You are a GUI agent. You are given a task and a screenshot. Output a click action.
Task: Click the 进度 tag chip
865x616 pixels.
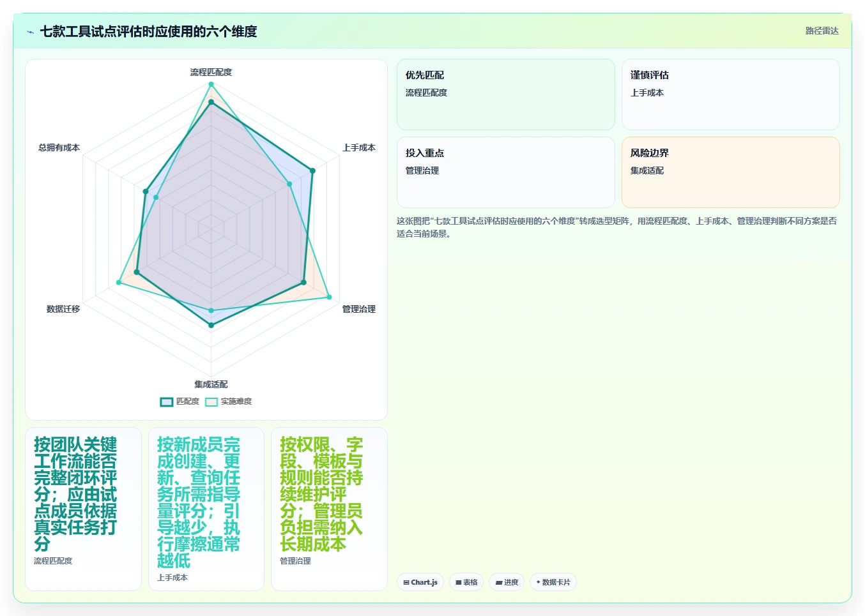pyautogui.click(x=507, y=582)
